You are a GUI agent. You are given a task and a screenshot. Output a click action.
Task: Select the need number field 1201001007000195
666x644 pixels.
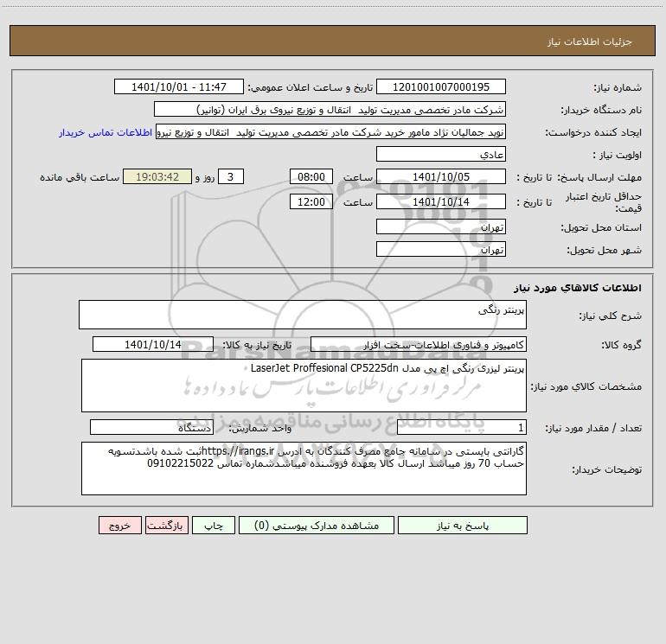point(441,86)
